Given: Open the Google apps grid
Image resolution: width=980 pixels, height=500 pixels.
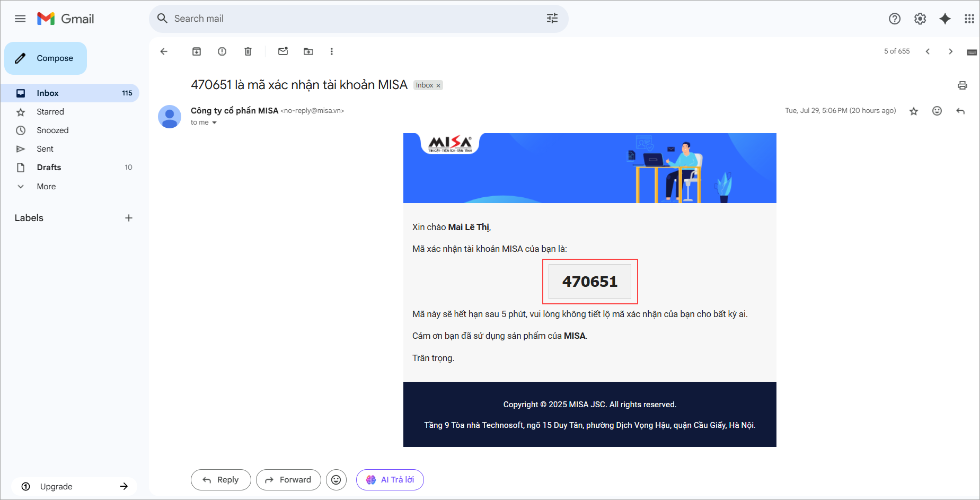Looking at the screenshot, I should tap(969, 19).
